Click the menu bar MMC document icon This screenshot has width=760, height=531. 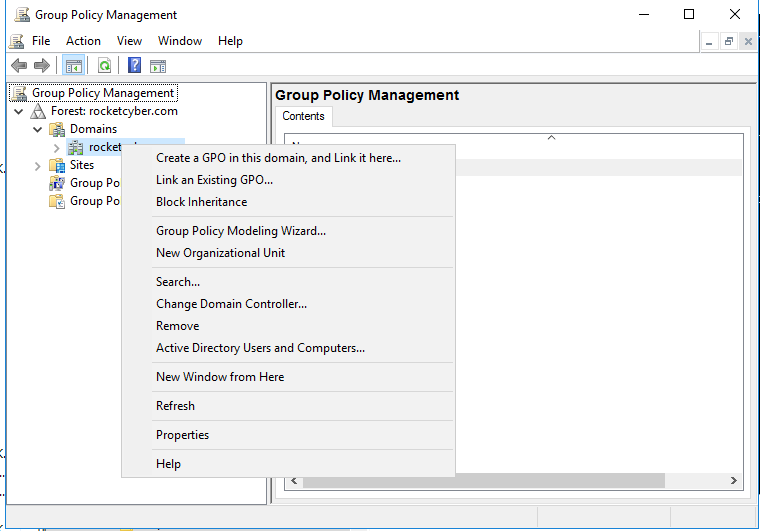pos(16,41)
